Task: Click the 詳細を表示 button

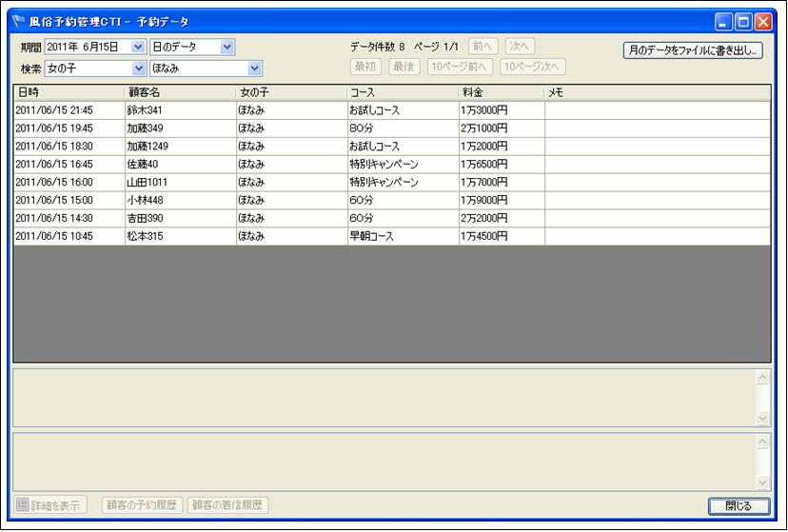Action: [x=52, y=505]
